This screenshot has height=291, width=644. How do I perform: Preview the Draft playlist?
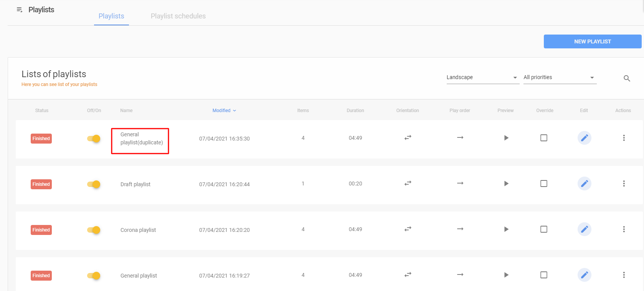506,184
